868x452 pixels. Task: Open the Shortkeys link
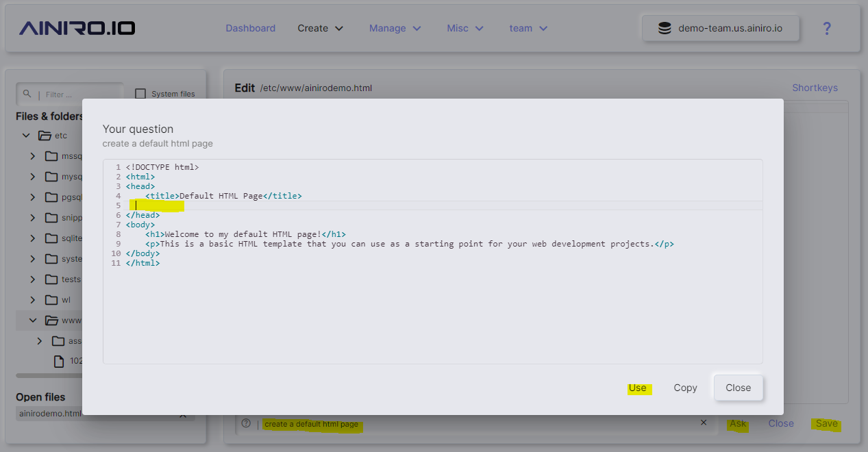click(815, 88)
